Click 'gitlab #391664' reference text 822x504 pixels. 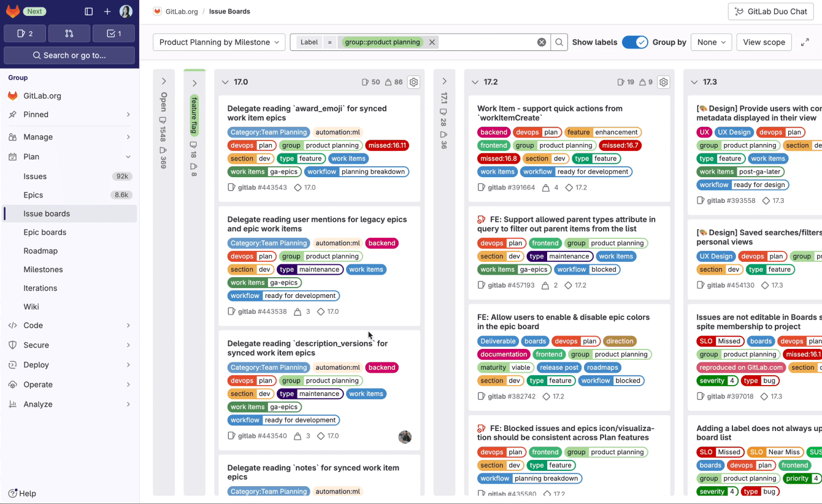tap(512, 188)
